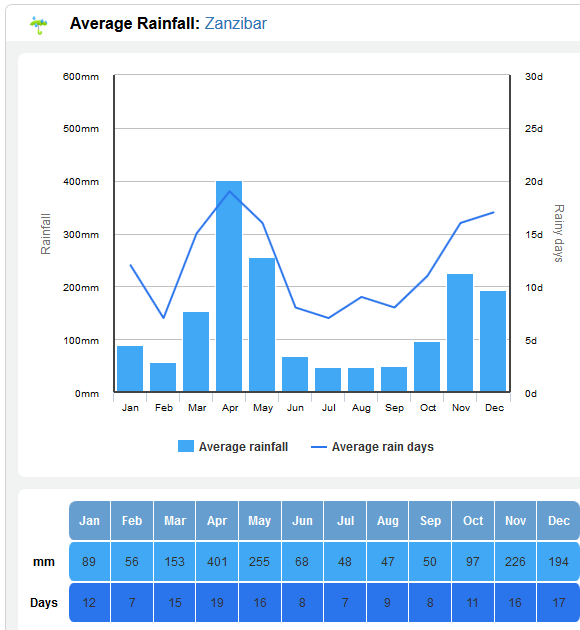Click the 194 mm value for December
The height and width of the screenshot is (630, 580).
559,561
